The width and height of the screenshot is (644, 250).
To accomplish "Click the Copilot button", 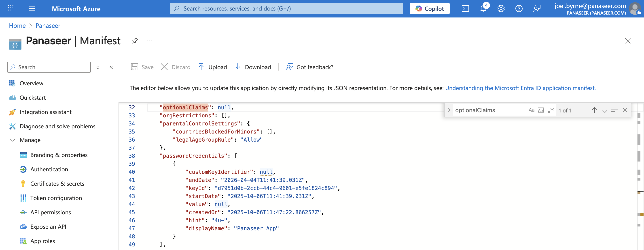I will pos(430,9).
